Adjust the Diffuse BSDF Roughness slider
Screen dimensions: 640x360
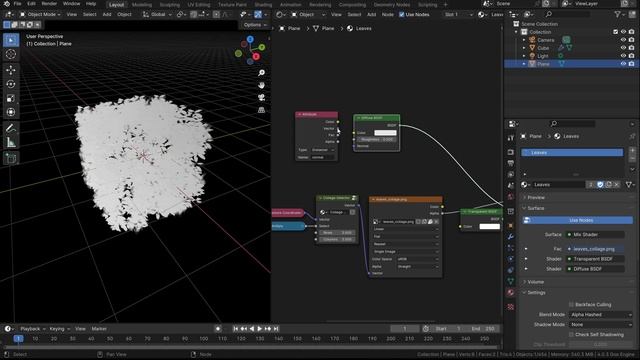pyautogui.click(x=376, y=140)
